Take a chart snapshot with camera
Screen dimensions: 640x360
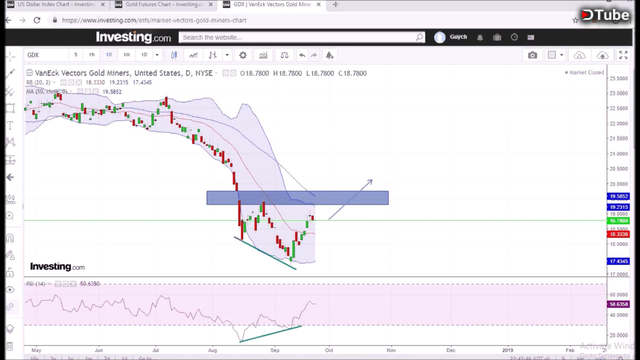532,55
